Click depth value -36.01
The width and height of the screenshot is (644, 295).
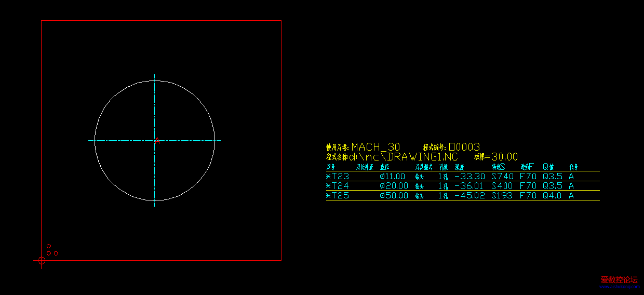(x=469, y=186)
